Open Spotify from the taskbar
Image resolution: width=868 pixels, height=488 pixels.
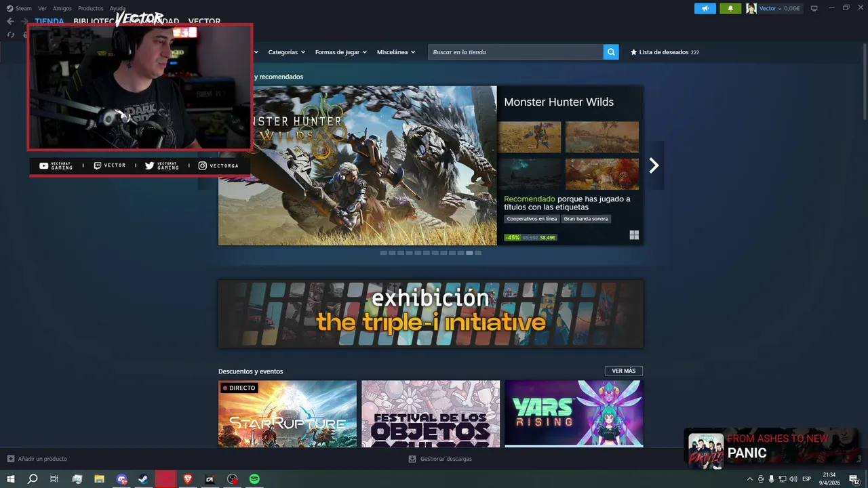tap(254, 479)
